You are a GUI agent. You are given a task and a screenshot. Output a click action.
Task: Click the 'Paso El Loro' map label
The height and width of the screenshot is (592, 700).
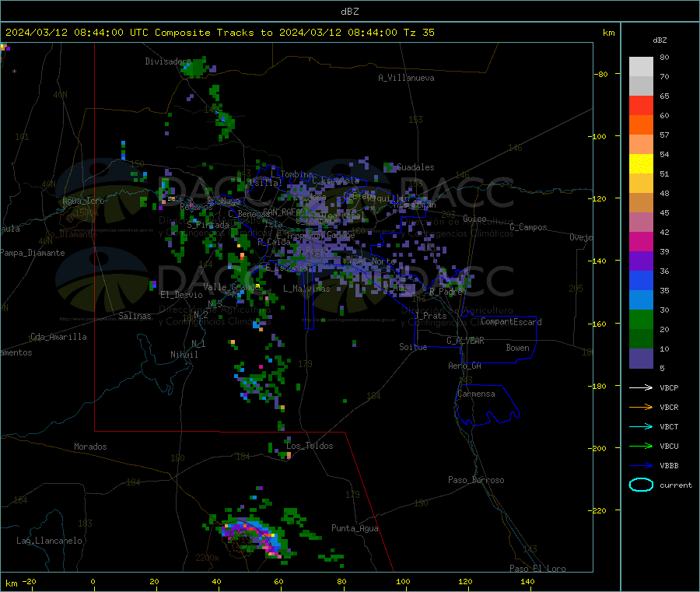click(x=537, y=569)
